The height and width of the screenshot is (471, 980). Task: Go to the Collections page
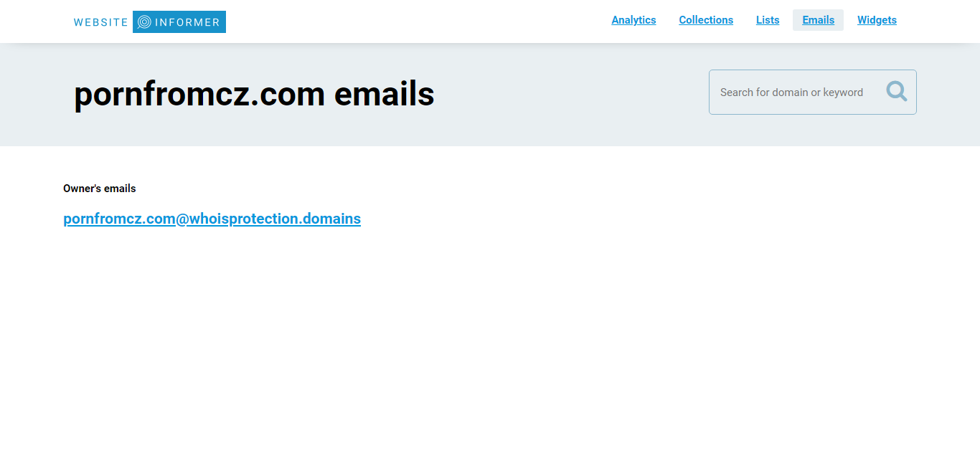point(706,20)
